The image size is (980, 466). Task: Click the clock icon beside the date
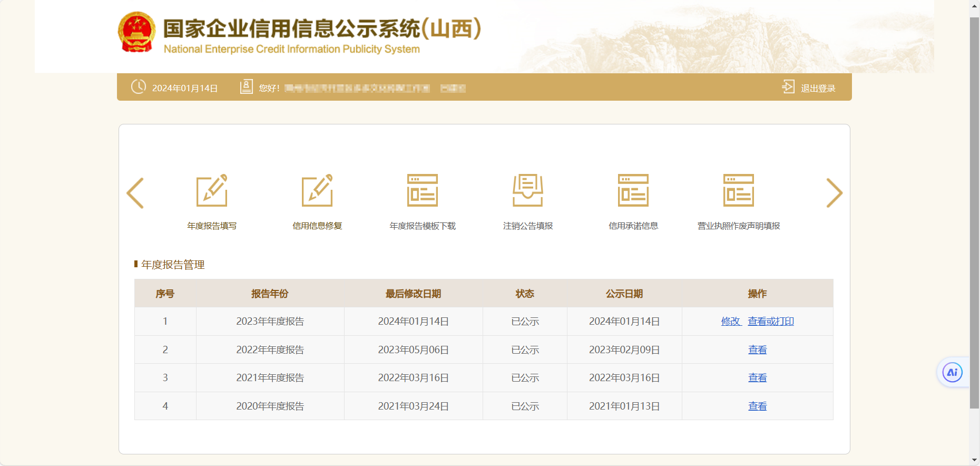(139, 86)
